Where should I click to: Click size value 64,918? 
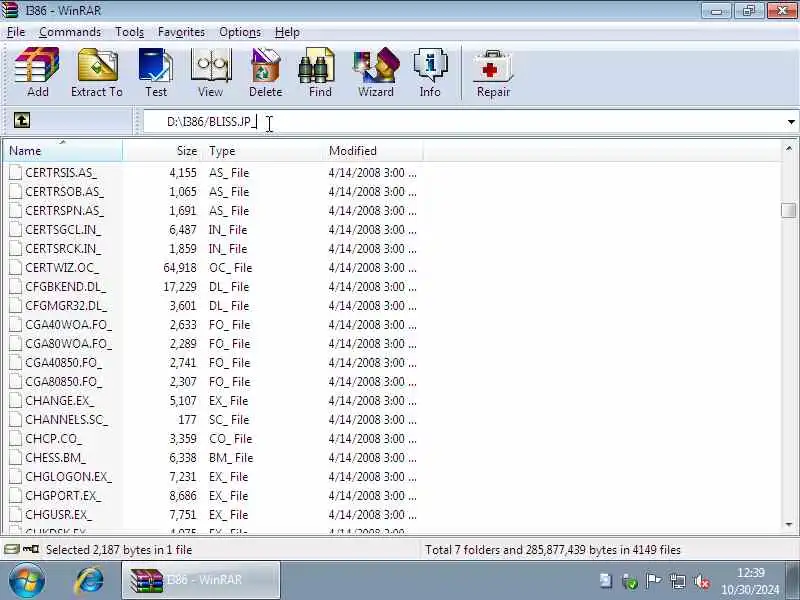coord(180,268)
